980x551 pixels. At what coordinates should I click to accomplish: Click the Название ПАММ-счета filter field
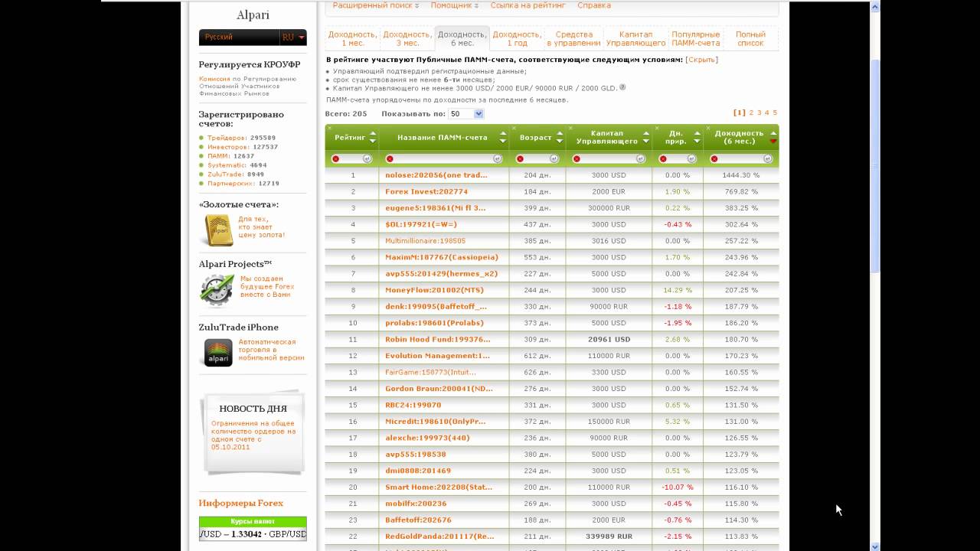(443, 159)
